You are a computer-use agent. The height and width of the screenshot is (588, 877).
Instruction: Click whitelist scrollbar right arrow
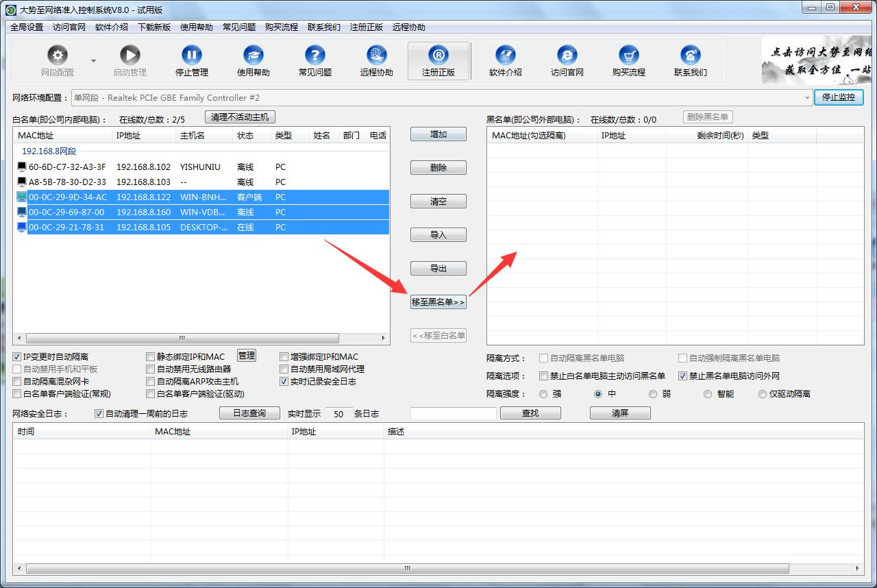384,338
